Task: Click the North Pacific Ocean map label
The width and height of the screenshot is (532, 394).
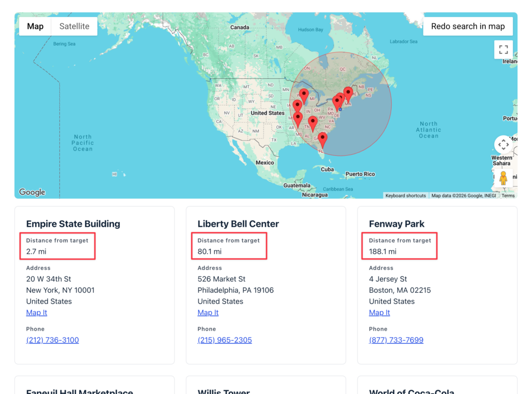Action: click(83, 143)
